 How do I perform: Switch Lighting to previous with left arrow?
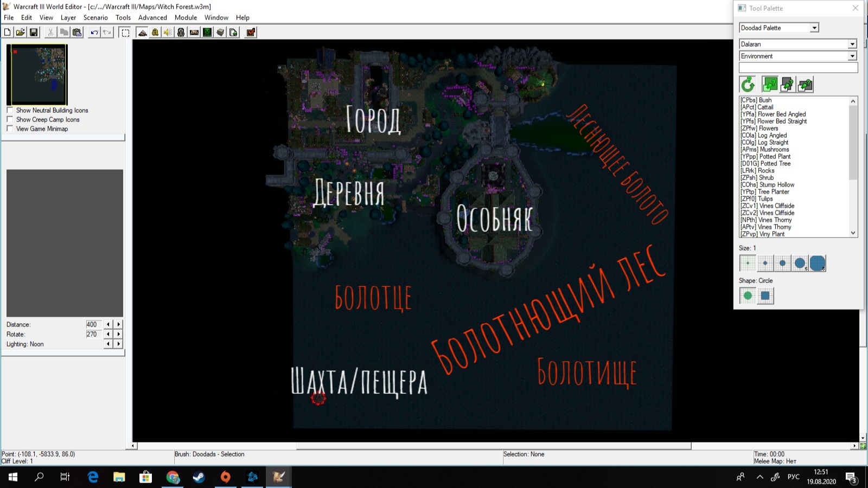point(108,344)
